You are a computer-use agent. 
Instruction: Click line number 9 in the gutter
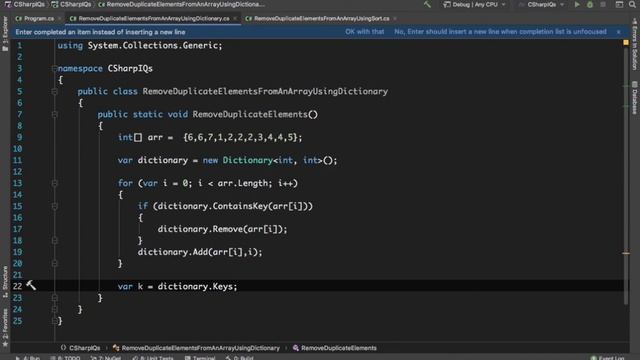[19, 138]
